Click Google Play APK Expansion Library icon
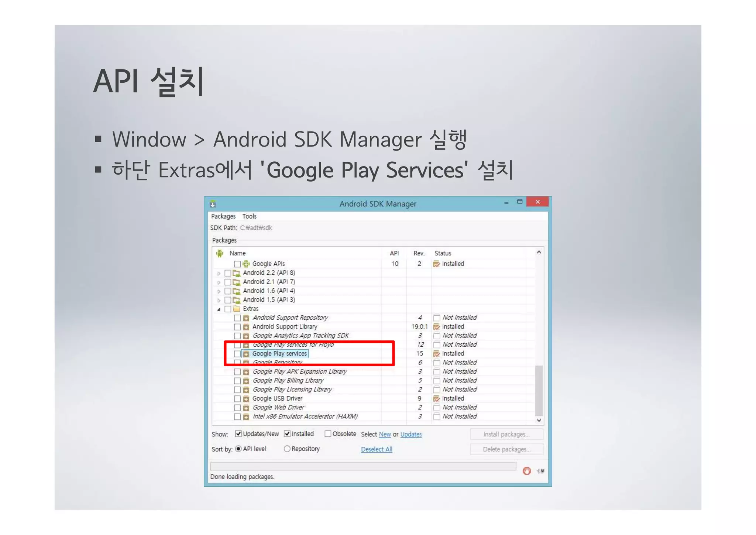 (246, 372)
